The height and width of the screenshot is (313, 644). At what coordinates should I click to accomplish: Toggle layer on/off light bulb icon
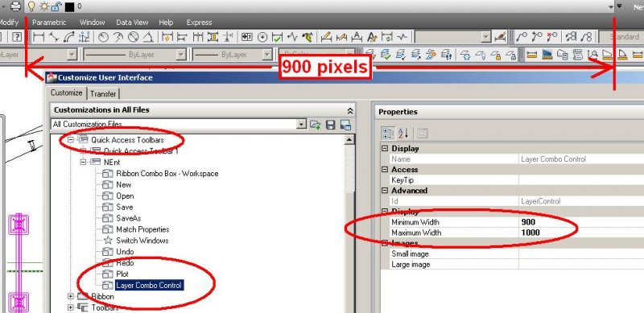[x=31, y=6]
